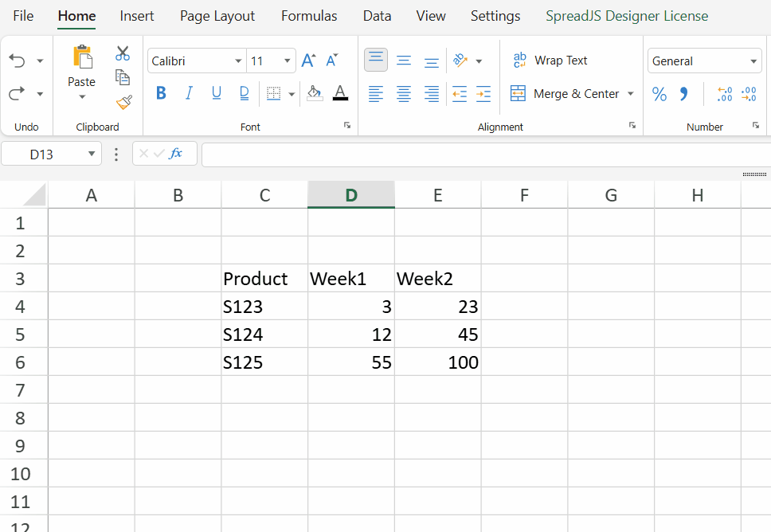Click the formula bar options dots
The height and width of the screenshot is (532, 771).
pos(116,155)
